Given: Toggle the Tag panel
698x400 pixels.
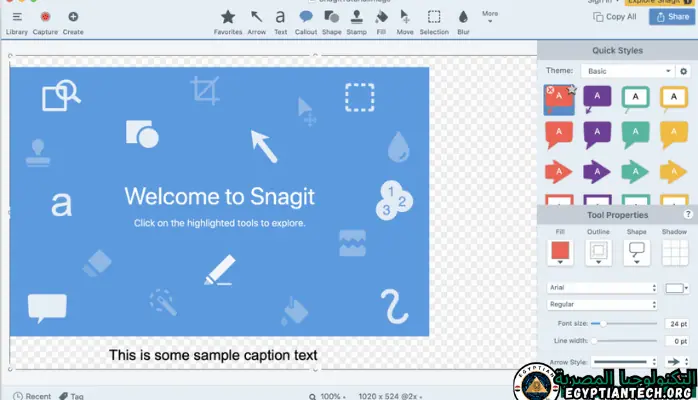Looking at the screenshot, I should tap(70, 395).
